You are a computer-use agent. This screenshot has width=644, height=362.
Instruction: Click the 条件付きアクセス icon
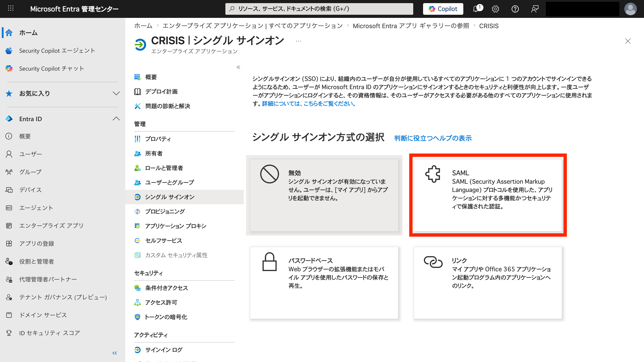click(137, 288)
